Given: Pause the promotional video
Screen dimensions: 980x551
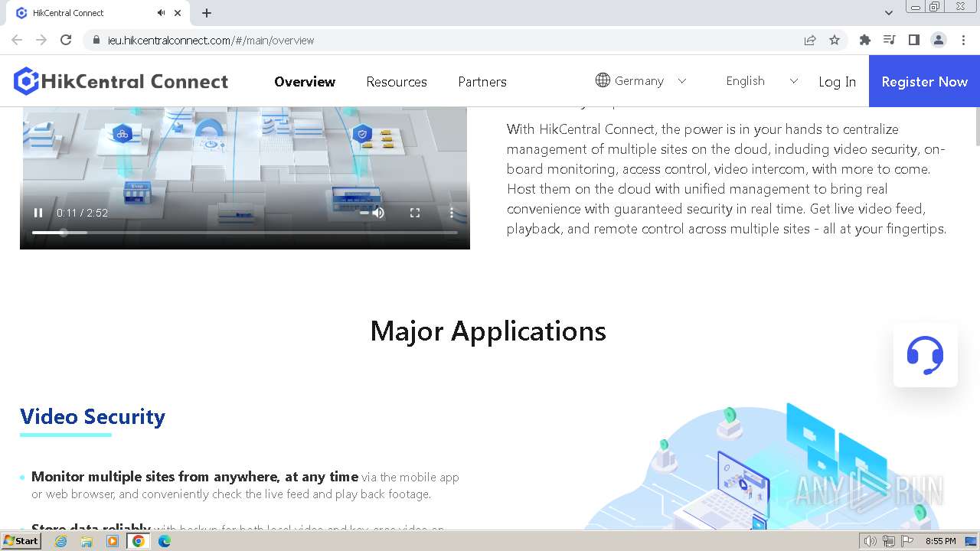Looking at the screenshot, I should 38,213.
